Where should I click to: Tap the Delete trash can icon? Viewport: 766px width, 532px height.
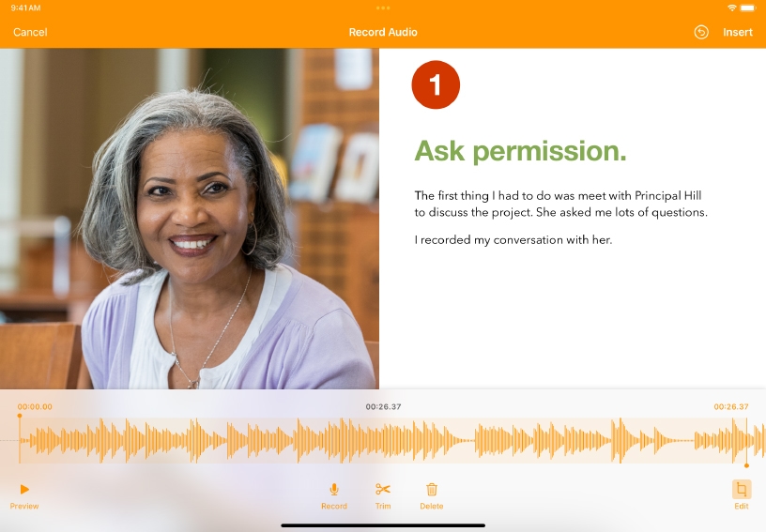(x=432, y=489)
